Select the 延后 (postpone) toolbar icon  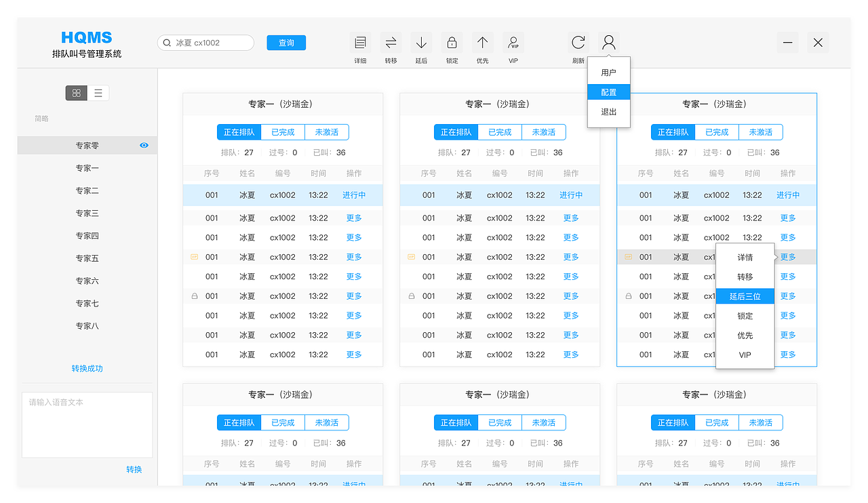(x=421, y=42)
